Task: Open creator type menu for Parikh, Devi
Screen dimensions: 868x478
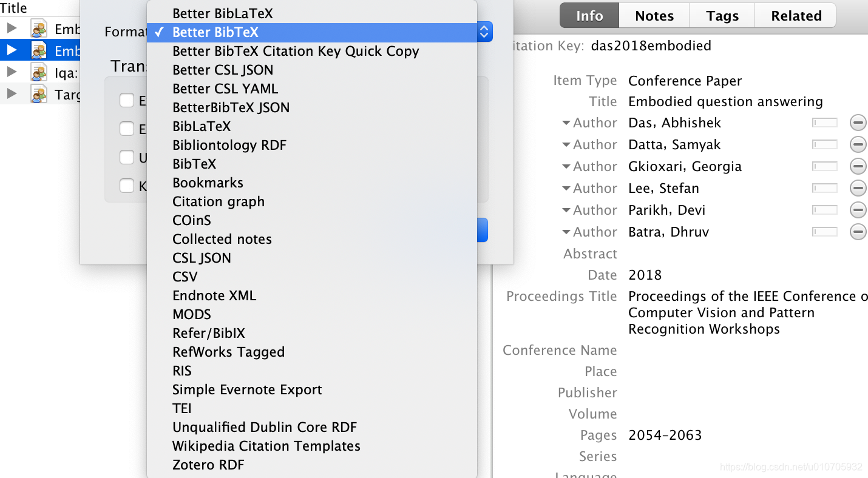Action: coord(589,210)
